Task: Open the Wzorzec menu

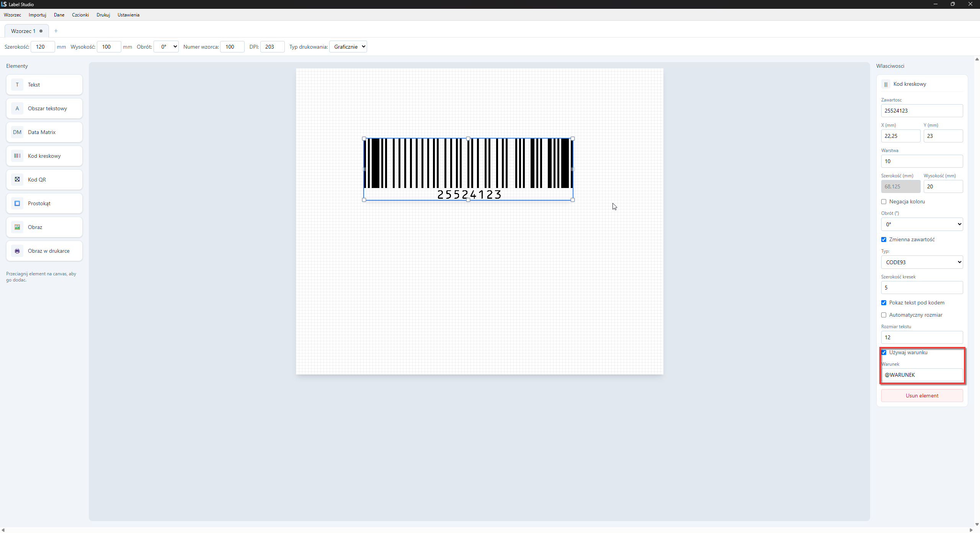Action: coord(13,15)
